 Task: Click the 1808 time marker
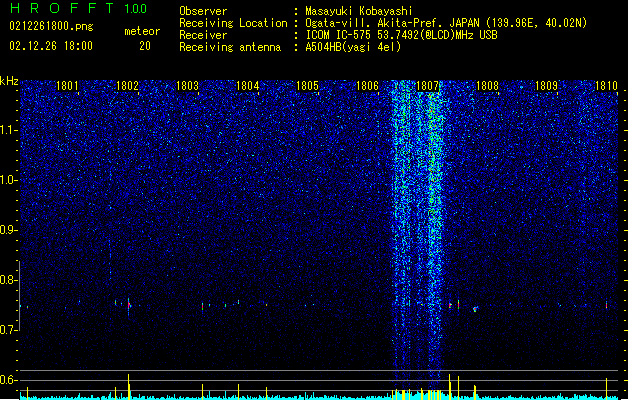click(x=487, y=86)
